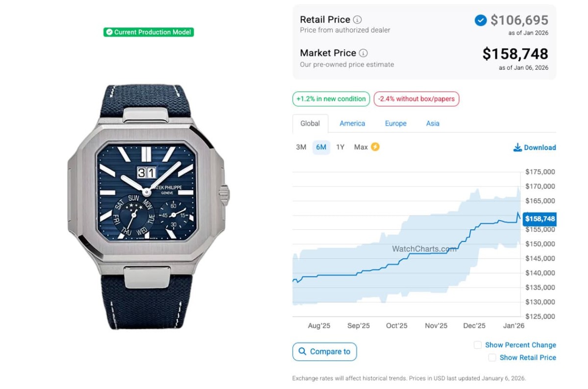The height and width of the screenshot is (389, 588).
Task: Switch to the America tab
Action: tap(352, 123)
